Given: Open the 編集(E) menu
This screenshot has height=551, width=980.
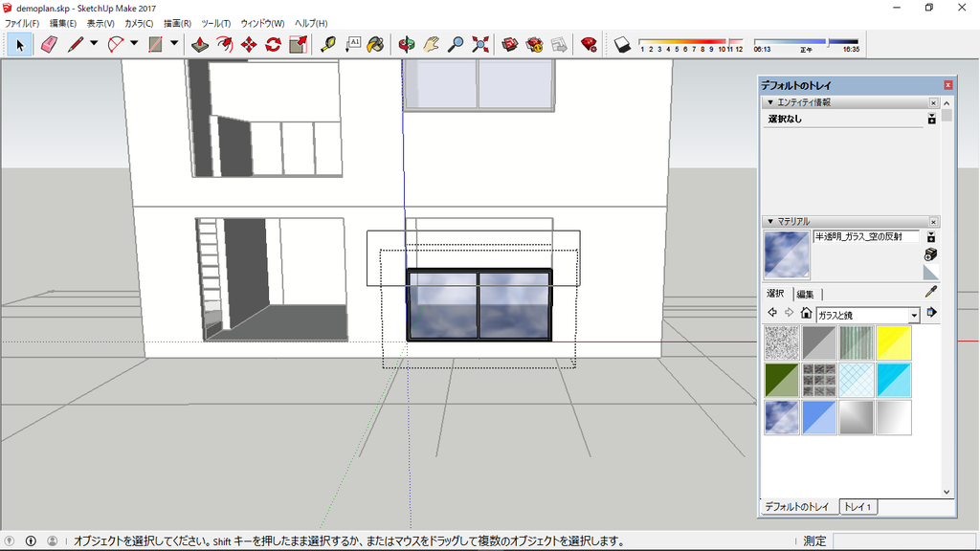Looking at the screenshot, I should tap(63, 23).
